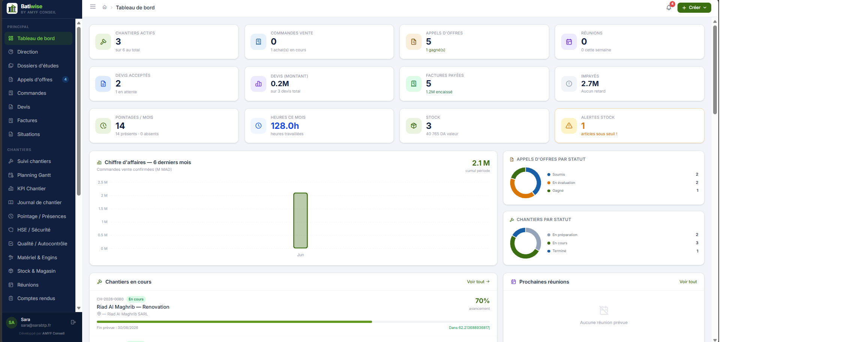Go home via the breadcrumb house icon

coord(105,7)
